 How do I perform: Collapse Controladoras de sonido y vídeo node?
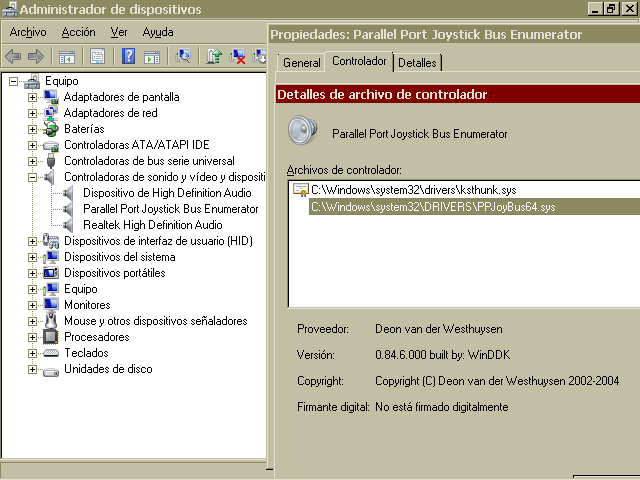click(x=33, y=177)
